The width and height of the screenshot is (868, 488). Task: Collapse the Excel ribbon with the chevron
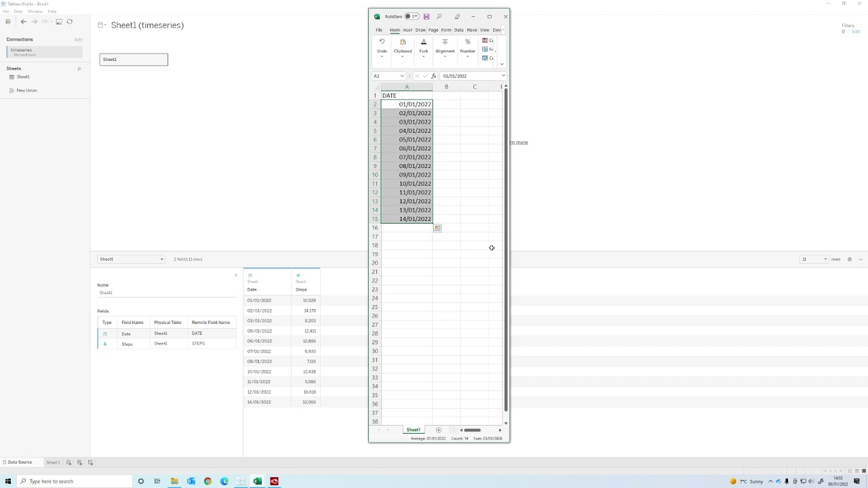[502, 64]
